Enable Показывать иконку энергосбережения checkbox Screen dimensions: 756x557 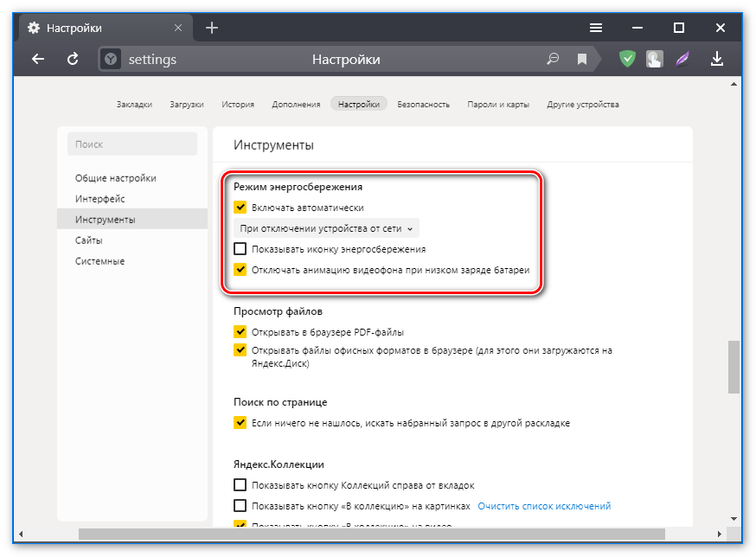pos(240,249)
